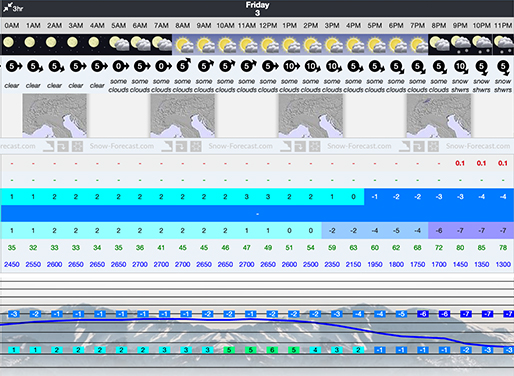The height and width of the screenshot is (376, 514).
Task: Click the humidity value 72
Action: (x=439, y=248)
